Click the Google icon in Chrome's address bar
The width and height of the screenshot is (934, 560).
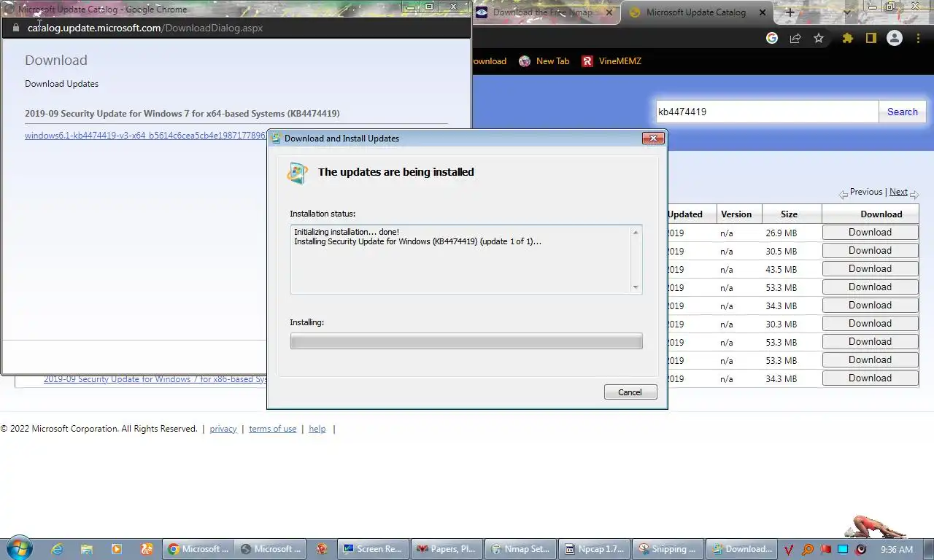coord(772,38)
